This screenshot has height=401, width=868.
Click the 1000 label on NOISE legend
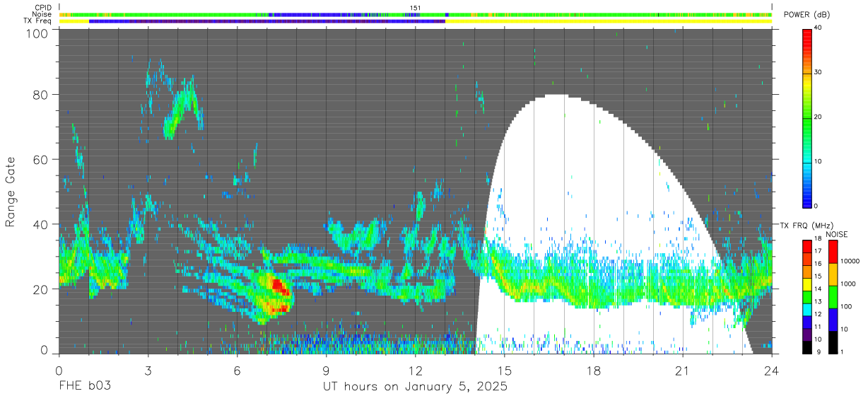[x=849, y=284]
